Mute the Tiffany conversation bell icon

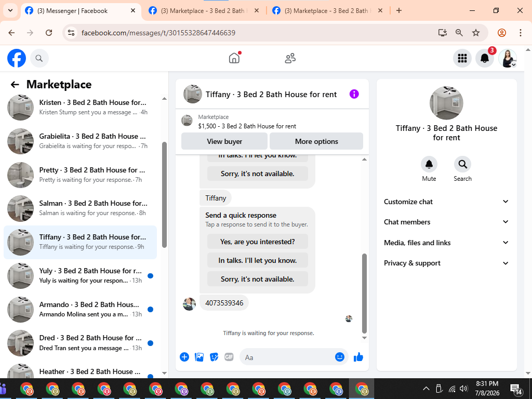429,164
